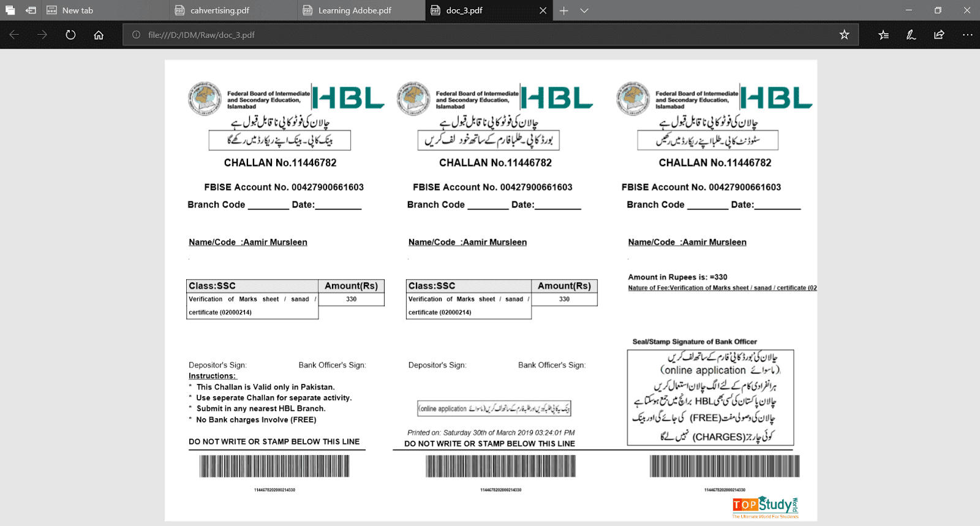
Task: Switch to the Learning Adobe.pdf tab
Action: 354,10
